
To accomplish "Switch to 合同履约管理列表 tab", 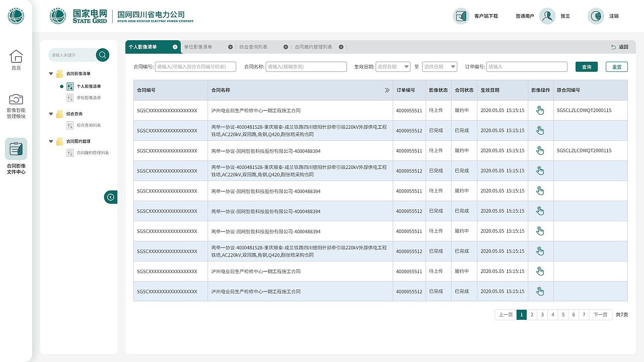I will 313,47.
